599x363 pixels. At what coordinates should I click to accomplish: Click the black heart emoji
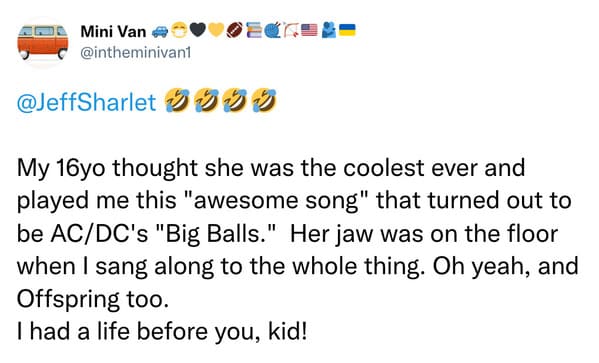198,30
